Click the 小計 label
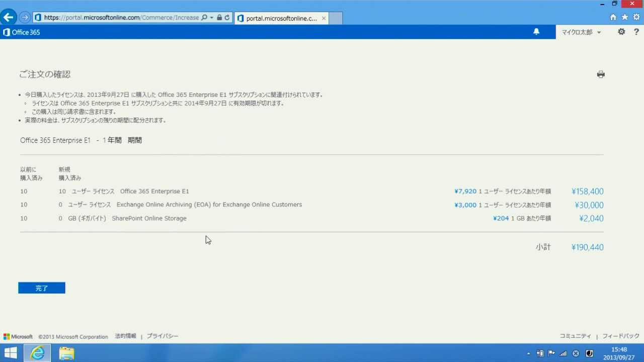 (543, 247)
